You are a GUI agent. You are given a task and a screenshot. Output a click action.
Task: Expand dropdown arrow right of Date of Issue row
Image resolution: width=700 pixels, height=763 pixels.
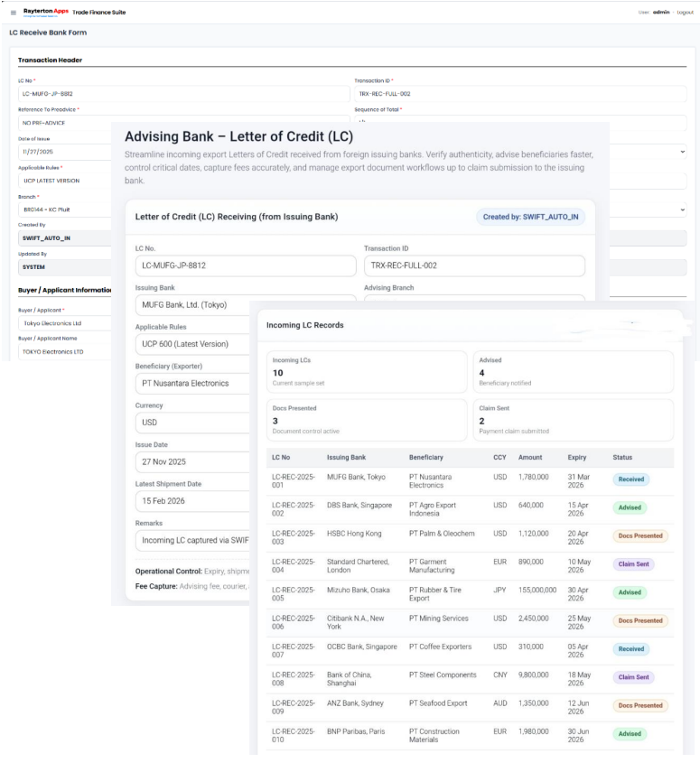[x=681, y=152]
